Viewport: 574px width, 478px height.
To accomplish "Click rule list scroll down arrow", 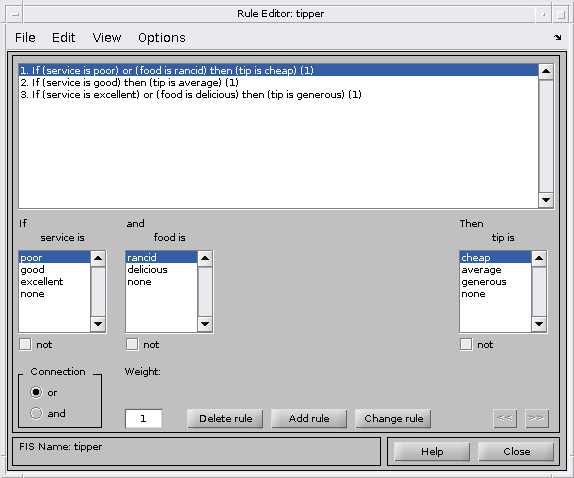I will [x=545, y=200].
